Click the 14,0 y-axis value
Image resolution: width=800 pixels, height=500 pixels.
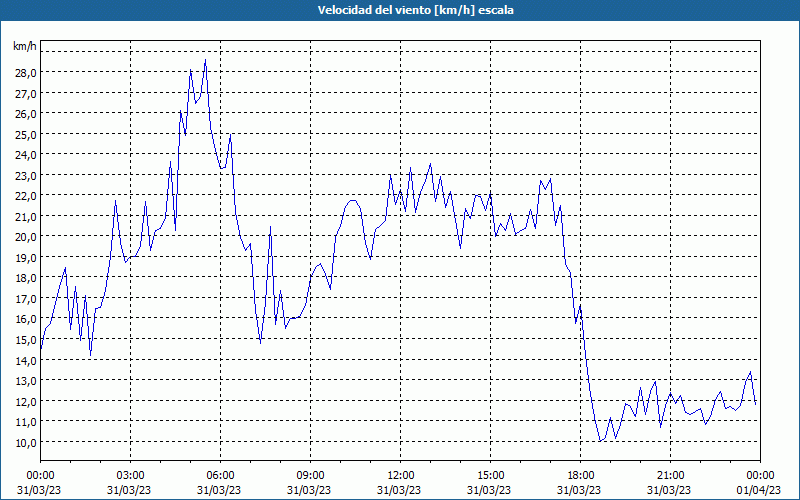(x=26, y=360)
